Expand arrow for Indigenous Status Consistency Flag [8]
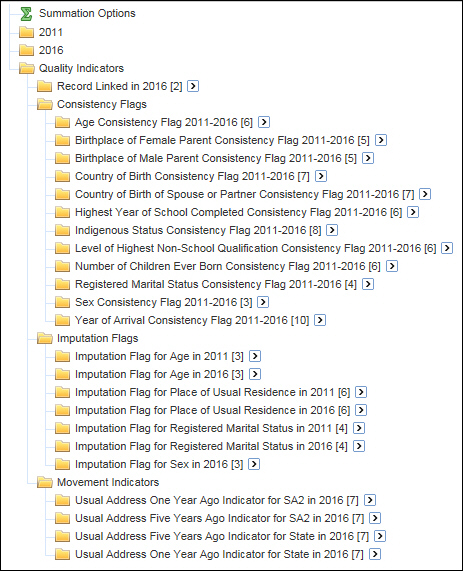463x571 pixels. [x=332, y=230]
